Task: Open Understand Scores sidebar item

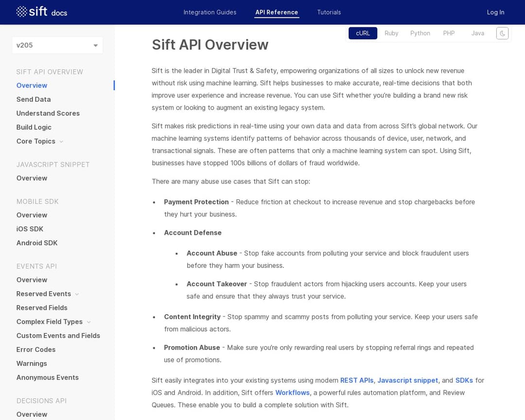Action: 48,114
